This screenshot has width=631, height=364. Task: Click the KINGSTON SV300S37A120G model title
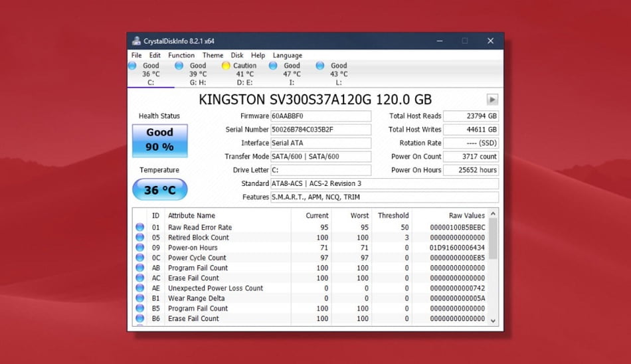pos(315,100)
